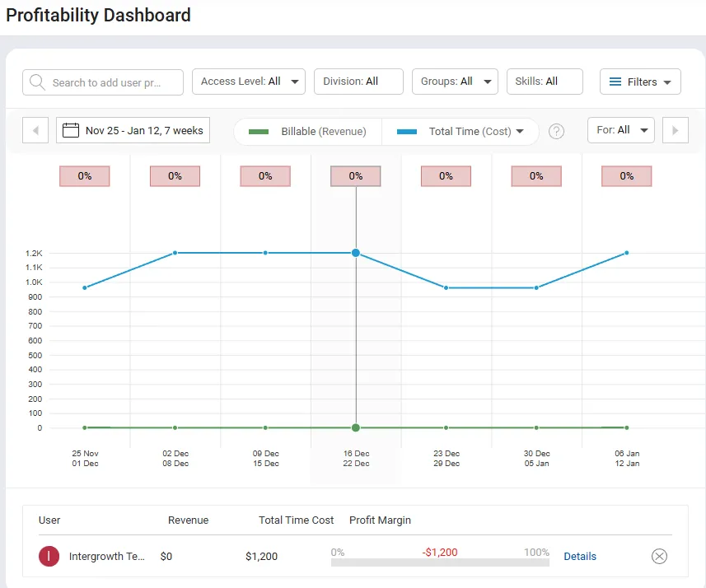Expand the Groups dropdown

pos(455,82)
